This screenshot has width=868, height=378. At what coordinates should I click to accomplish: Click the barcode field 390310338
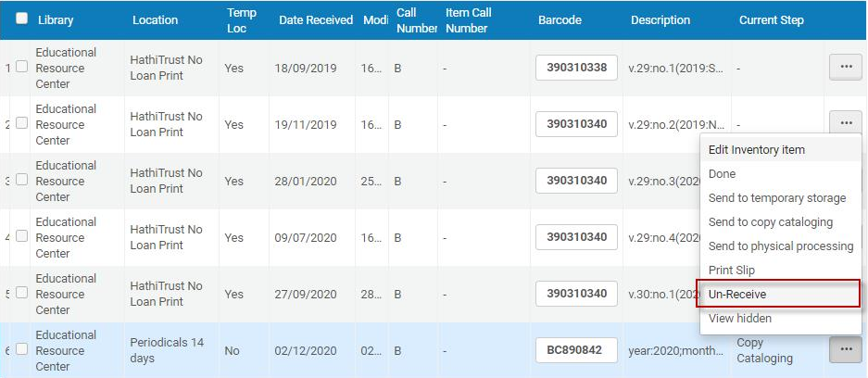(576, 68)
